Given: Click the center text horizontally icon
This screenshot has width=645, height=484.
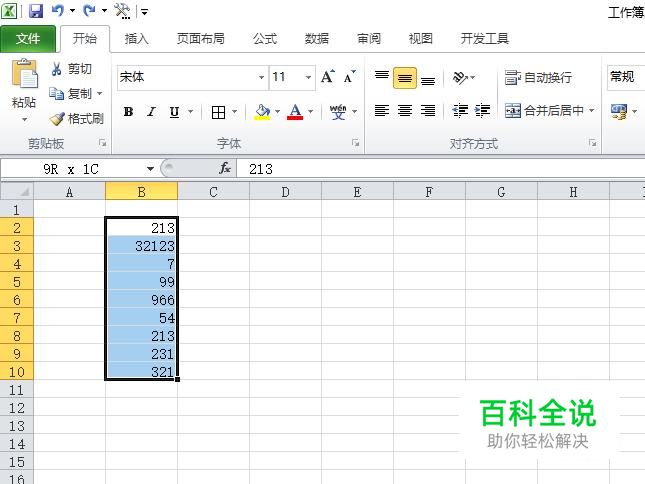Looking at the screenshot, I should (x=405, y=111).
